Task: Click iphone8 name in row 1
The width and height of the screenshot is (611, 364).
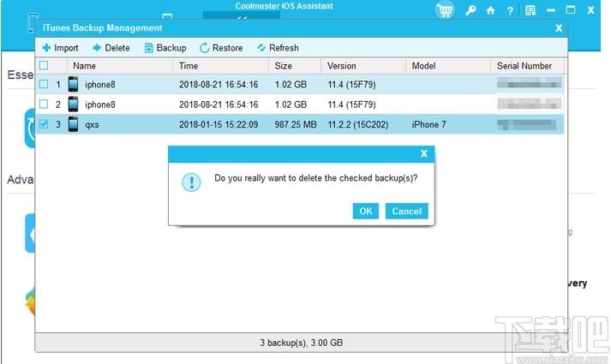Action: click(100, 85)
